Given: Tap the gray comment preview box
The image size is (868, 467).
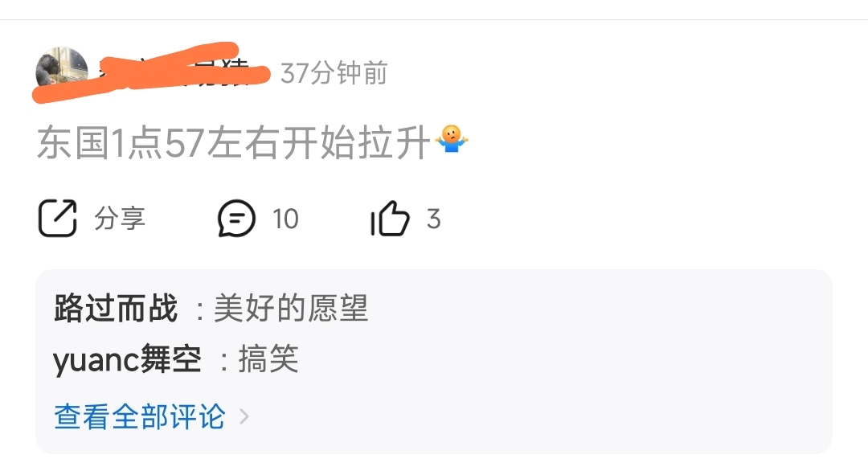Looking at the screenshot, I should tap(434, 362).
